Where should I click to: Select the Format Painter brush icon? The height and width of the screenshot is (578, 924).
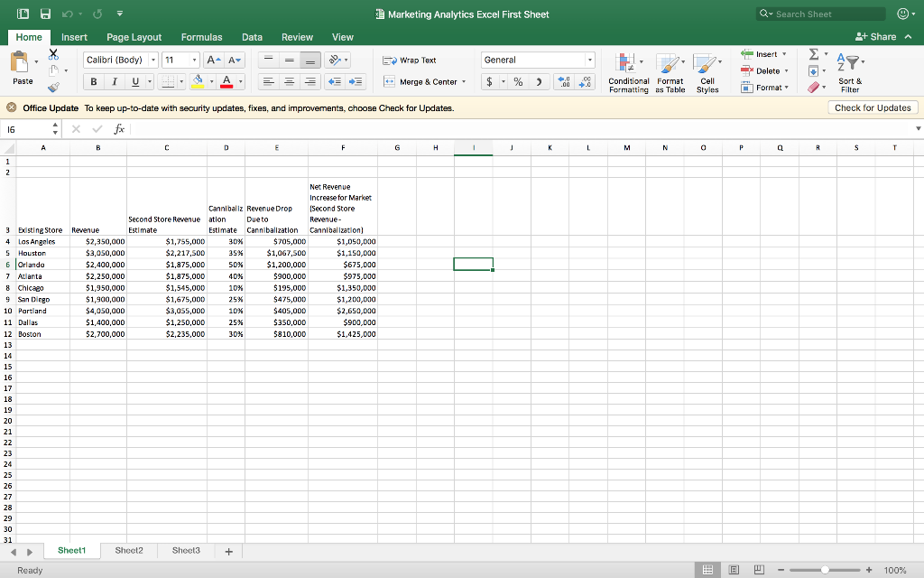[x=54, y=88]
